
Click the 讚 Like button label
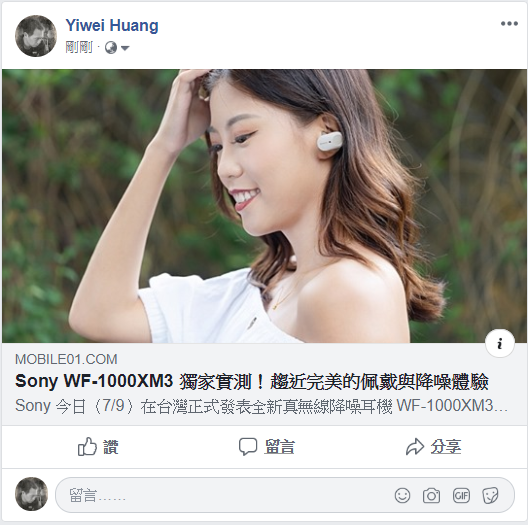click(x=111, y=447)
